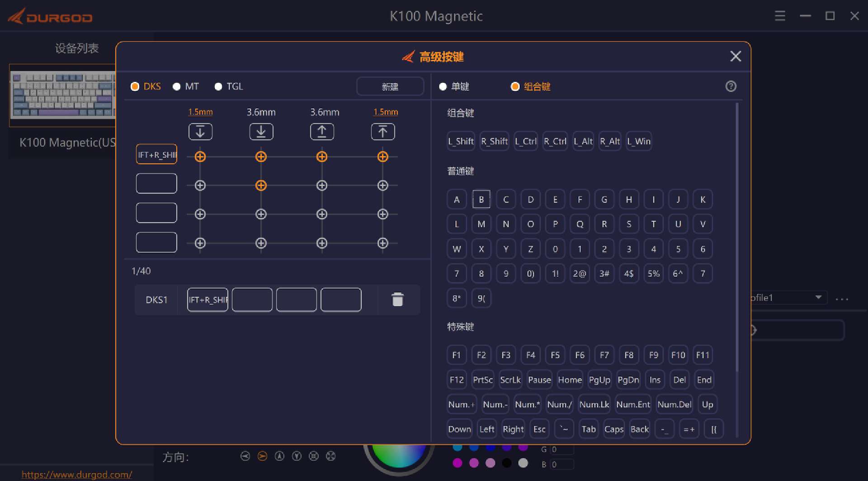Toggle second-row orange node at 3.6mm press
This screenshot has width=868, height=481.
point(261,186)
